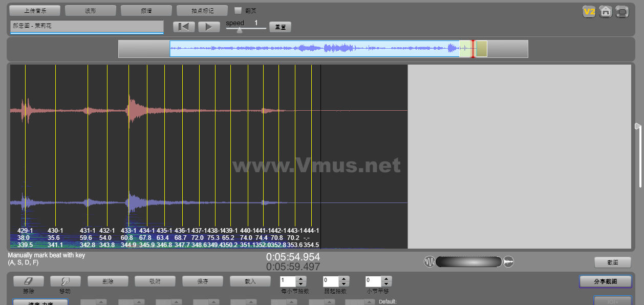Click the narrow waveform zoom icon

429,262
